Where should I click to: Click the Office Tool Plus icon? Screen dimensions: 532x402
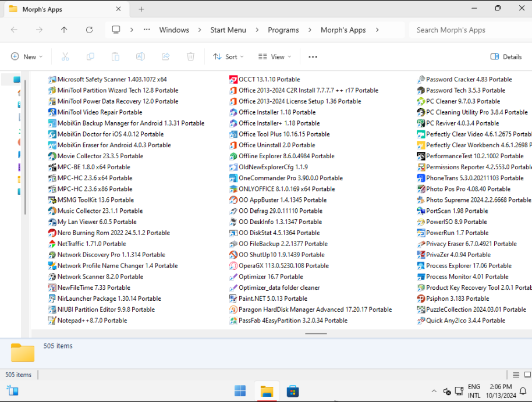[233, 134]
